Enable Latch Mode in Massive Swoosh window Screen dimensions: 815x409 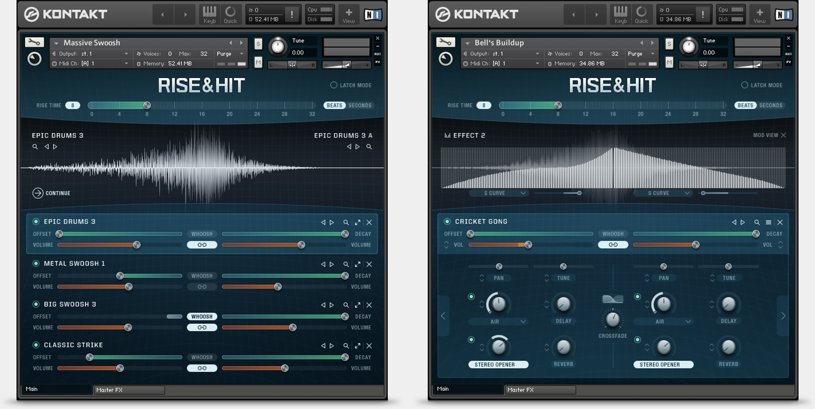pos(334,85)
